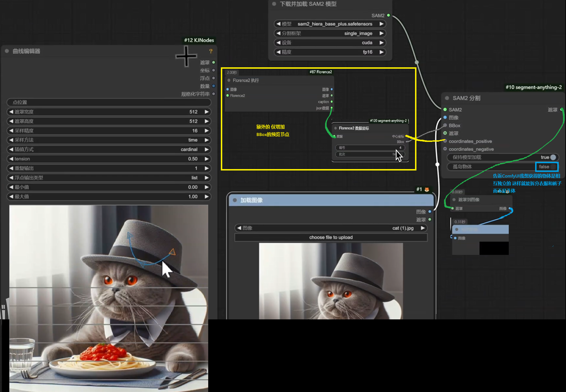566x392 pixels.
Task: Toggle 保持模型加载 switch set to true
Action: tap(553, 157)
